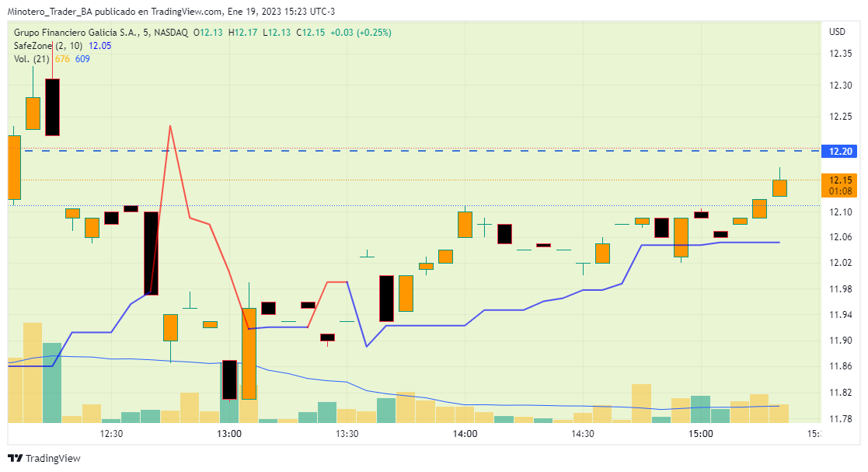
Task: Click the tall black candle before 12:45
Action: 151,253
